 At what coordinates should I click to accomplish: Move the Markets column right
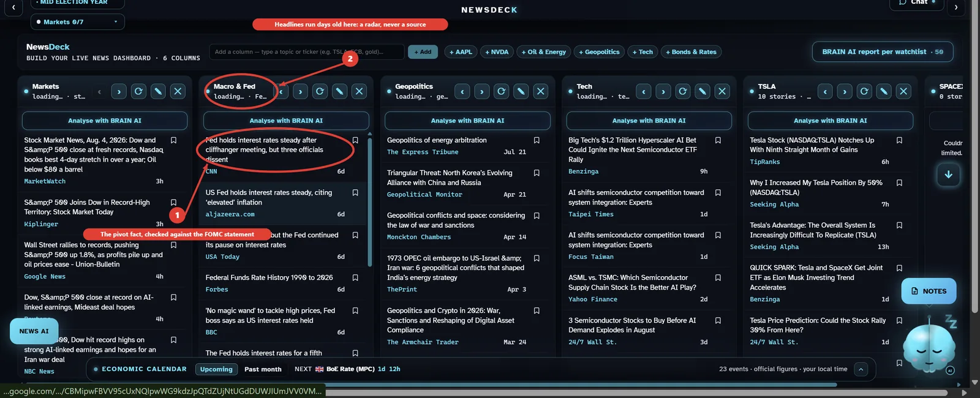(x=119, y=91)
